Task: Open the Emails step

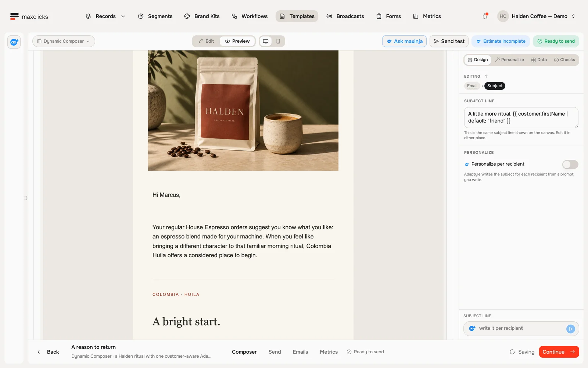Action: click(300, 352)
